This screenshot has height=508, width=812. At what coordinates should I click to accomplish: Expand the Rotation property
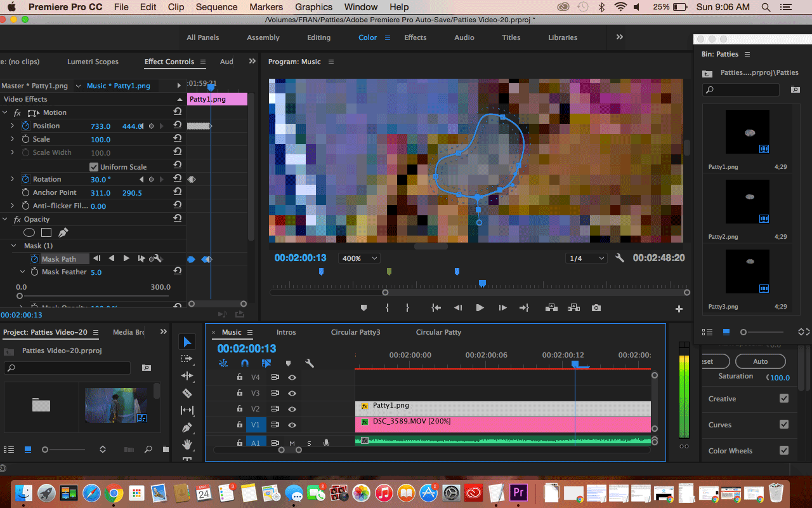12,179
